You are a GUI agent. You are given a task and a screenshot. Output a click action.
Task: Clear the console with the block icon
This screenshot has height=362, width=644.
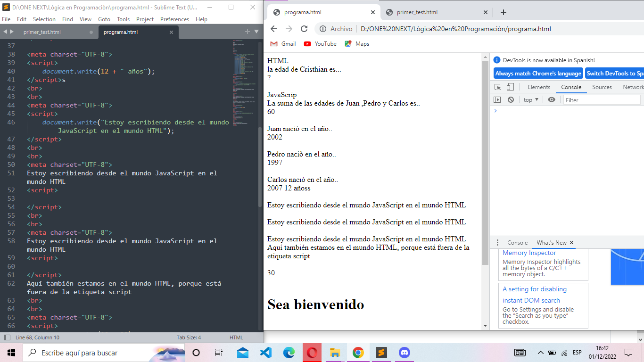coord(511,100)
